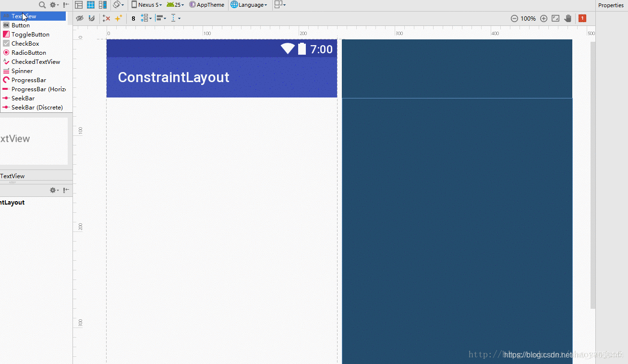628x364 pixels.
Task: Select CheckedTextView in the palette
Action: [x=33, y=62]
